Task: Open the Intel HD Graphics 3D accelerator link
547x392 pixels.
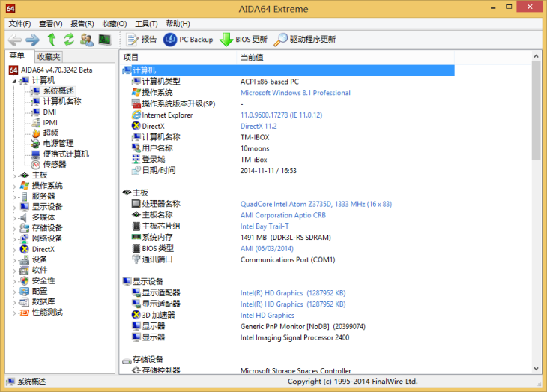Action: [268, 316]
